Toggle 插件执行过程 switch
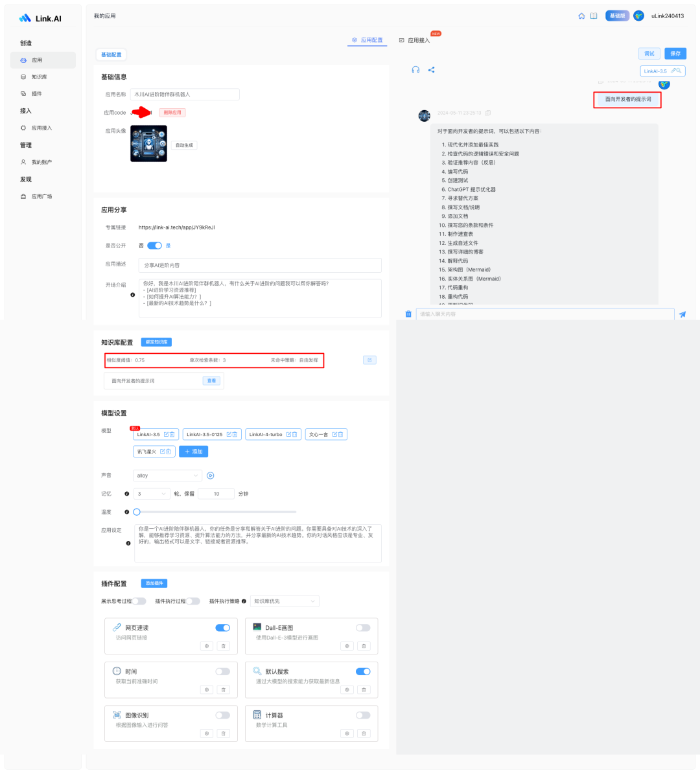Image resolution: width=700 pixels, height=775 pixels. click(192, 601)
